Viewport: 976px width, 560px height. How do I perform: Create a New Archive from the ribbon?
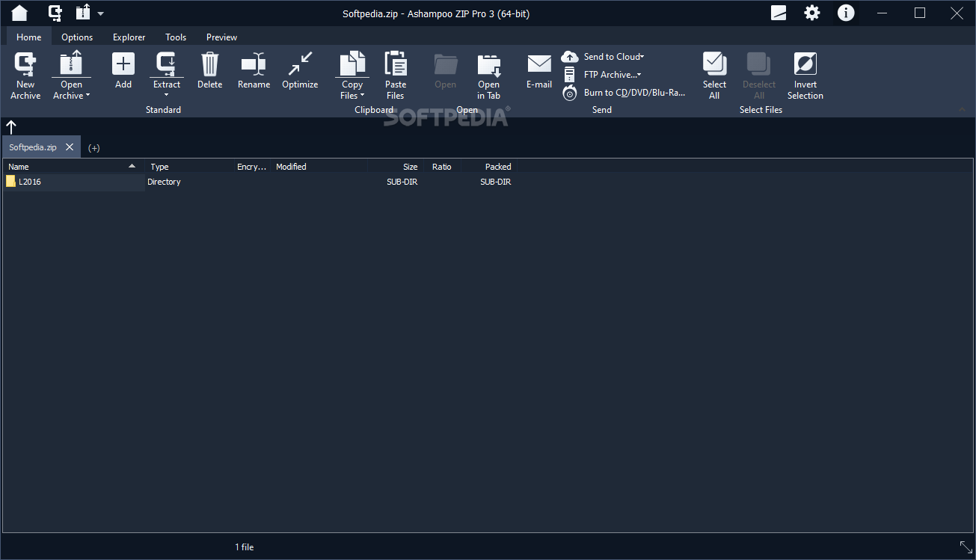coord(25,75)
